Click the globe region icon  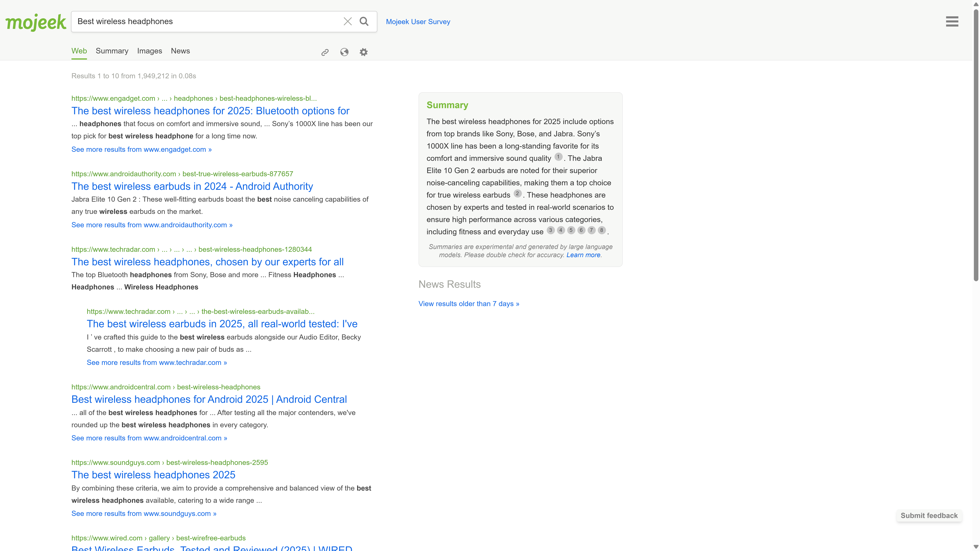(x=344, y=52)
